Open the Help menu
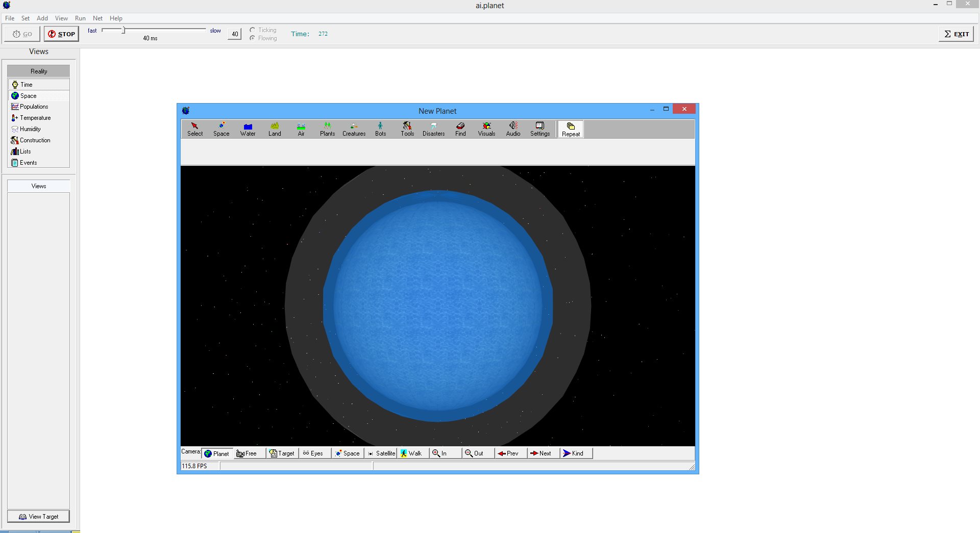Image resolution: width=980 pixels, height=533 pixels. point(116,18)
